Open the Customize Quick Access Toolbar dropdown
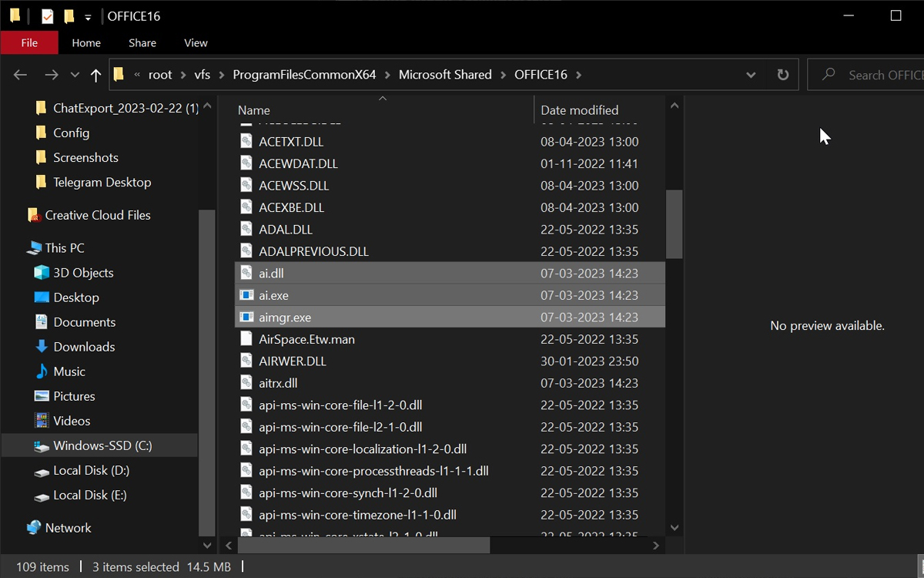The image size is (924, 578). pos(88,16)
